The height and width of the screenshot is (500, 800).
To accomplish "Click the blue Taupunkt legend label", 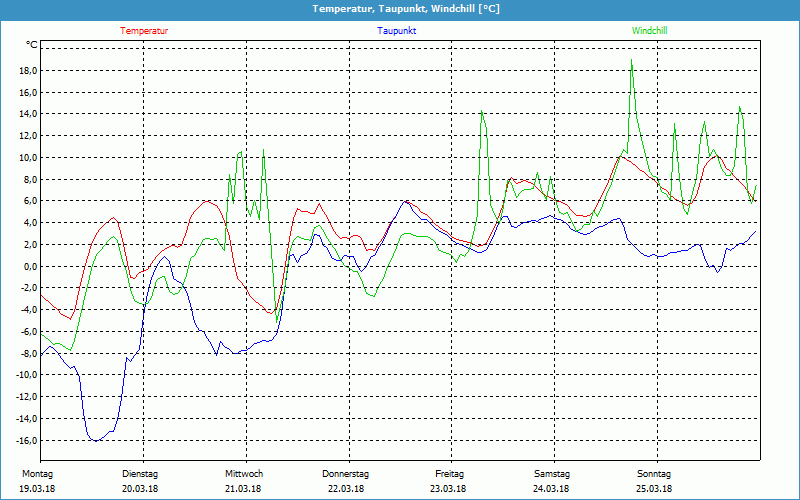I will click(x=396, y=31).
